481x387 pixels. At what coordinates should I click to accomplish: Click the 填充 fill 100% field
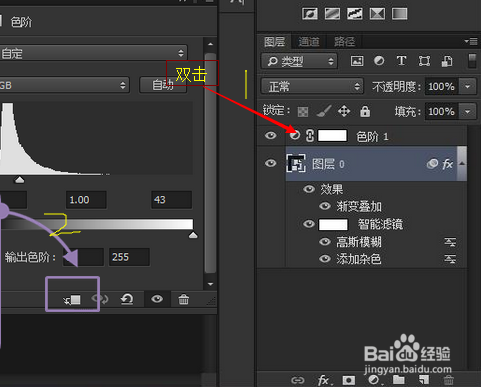pos(441,111)
